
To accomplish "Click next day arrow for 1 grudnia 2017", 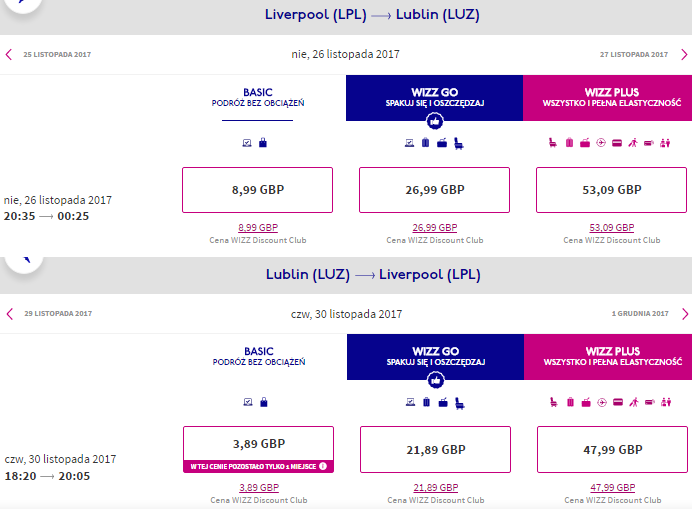I will coord(684,314).
